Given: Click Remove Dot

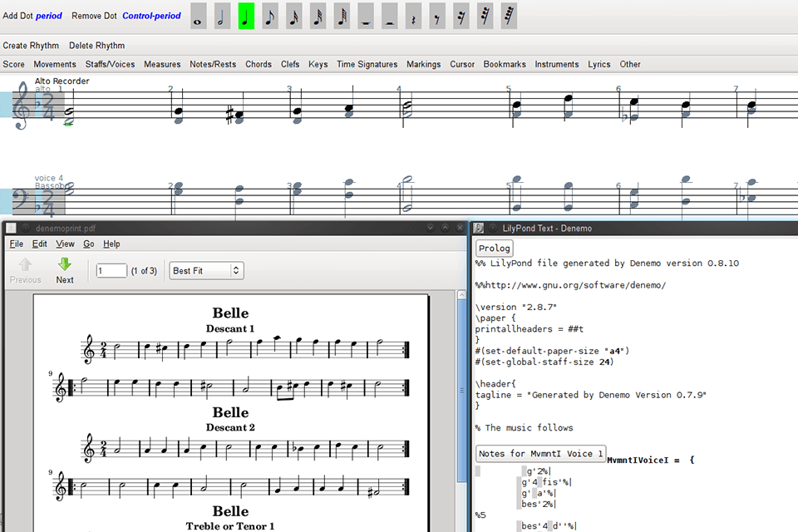Looking at the screenshot, I should point(94,15).
